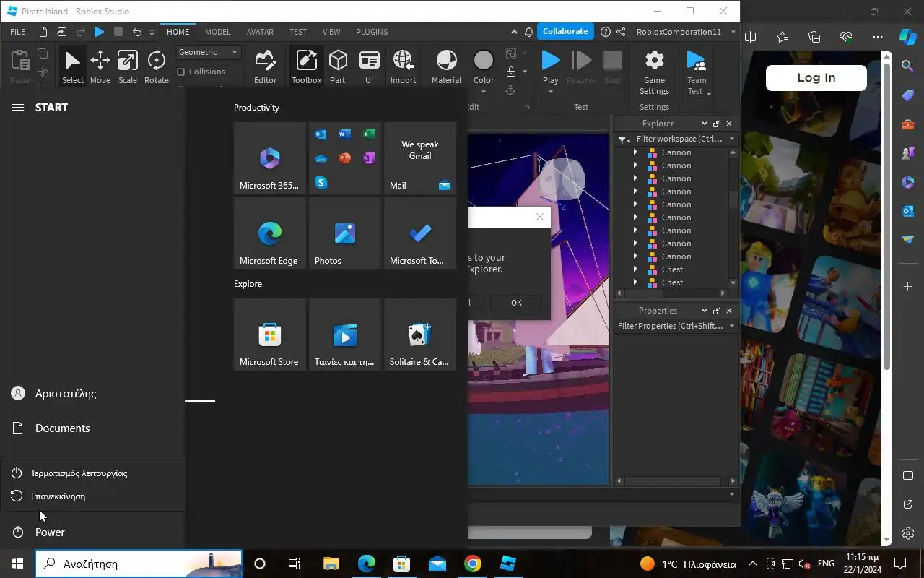This screenshot has height=578, width=924.
Task: Expand the Color dropdown arrow
Action: coord(483,92)
